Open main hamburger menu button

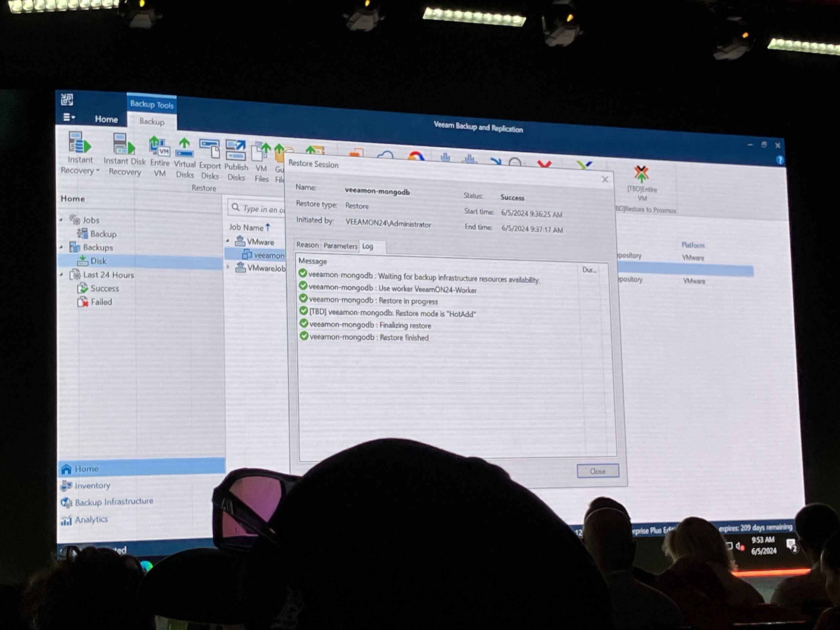point(69,117)
